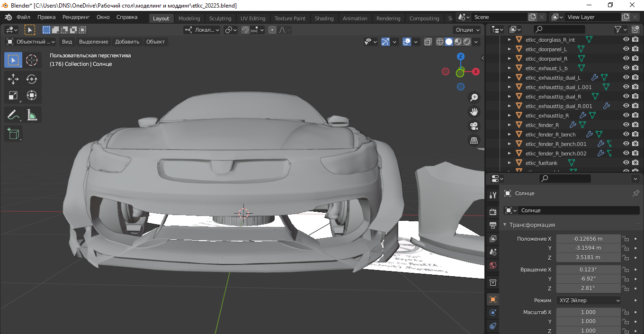Image resolution: width=644 pixels, height=334 pixels.
Task: Activate the Add Cube tool
Action: (x=13, y=134)
